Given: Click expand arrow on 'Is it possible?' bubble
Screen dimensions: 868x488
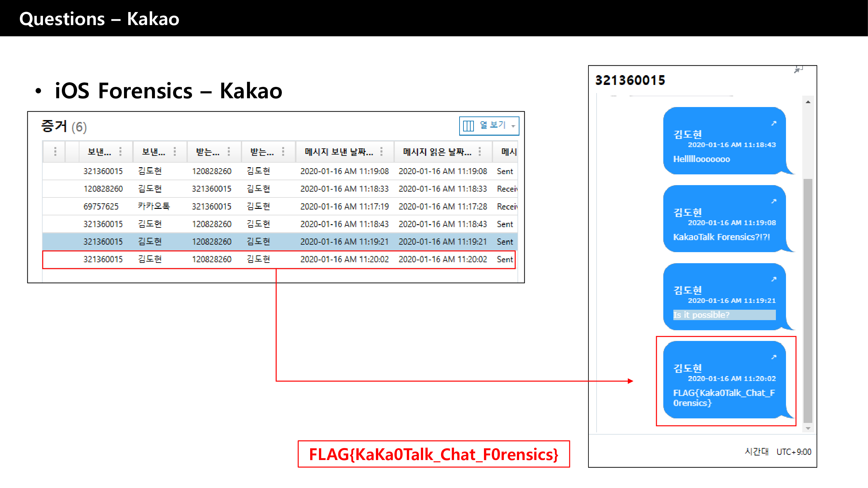Looking at the screenshot, I should [774, 279].
